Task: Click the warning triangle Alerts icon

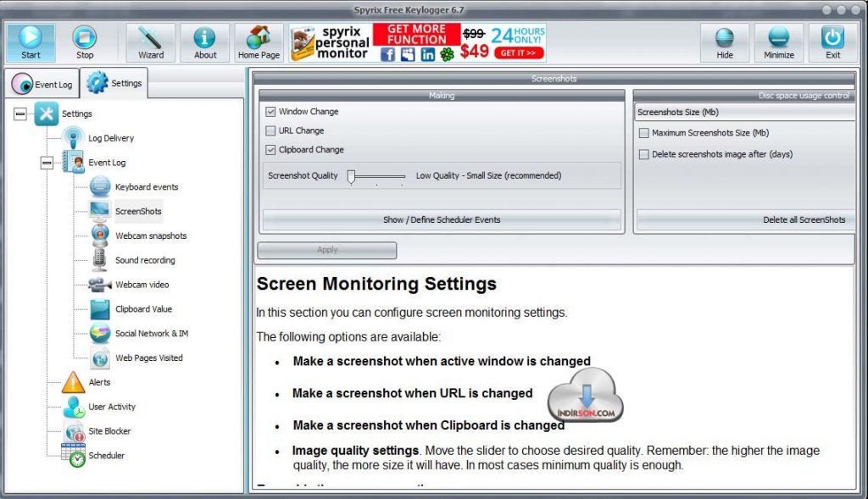Action: coord(73,382)
